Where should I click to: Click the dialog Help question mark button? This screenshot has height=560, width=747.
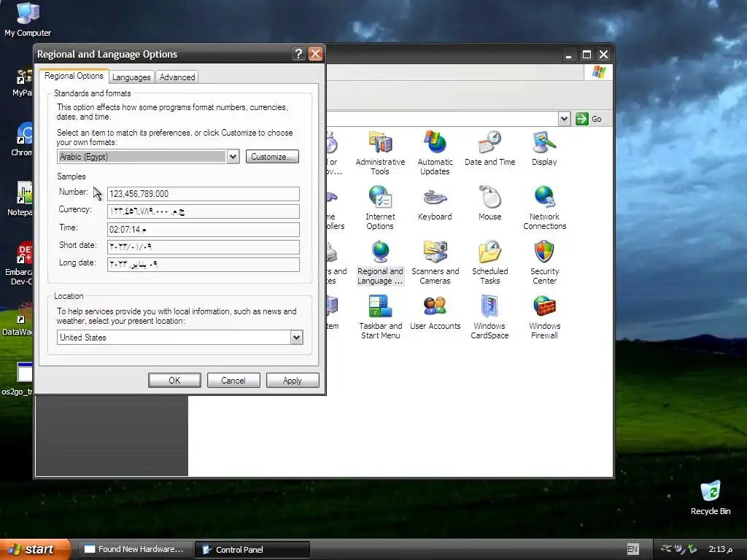tap(298, 54)
